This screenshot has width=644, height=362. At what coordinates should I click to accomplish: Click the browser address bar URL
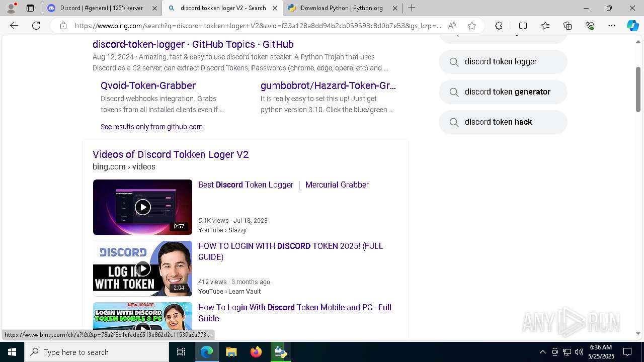tap(258, 26)
